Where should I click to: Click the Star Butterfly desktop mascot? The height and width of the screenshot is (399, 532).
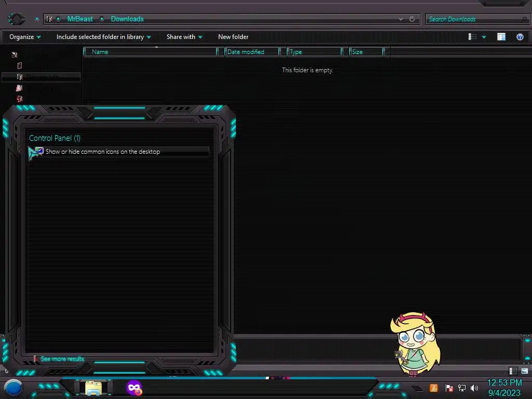pyautogui.click(x=415, y=344)
